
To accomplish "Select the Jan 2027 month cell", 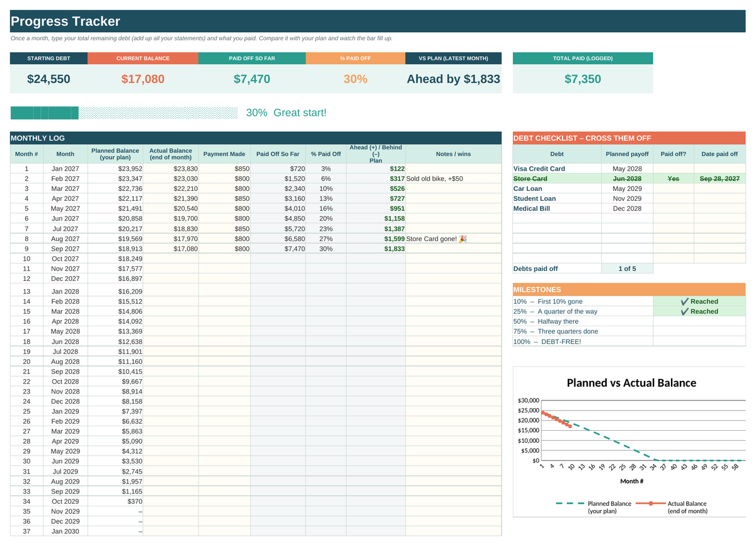I will 65,169.
